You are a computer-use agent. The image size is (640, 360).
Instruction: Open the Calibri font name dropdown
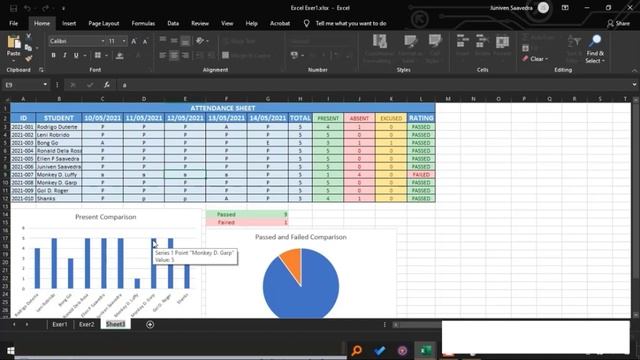(102, 41)
